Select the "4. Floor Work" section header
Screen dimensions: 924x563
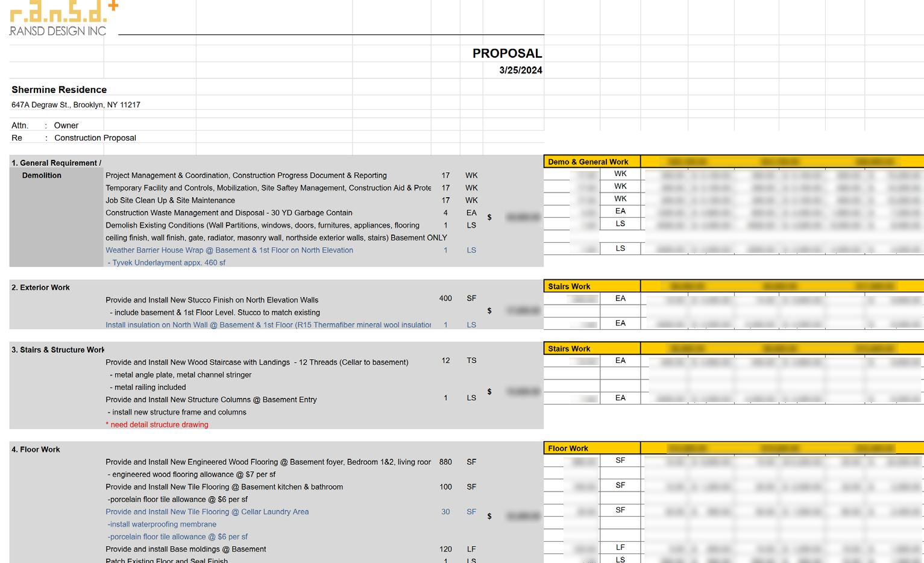(36, 450)
